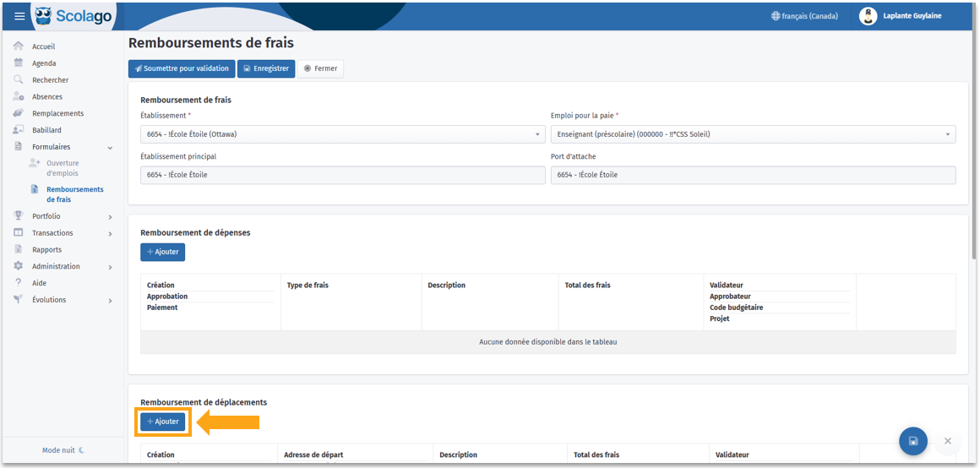Click the Accueil home icon

click(18, 46)
